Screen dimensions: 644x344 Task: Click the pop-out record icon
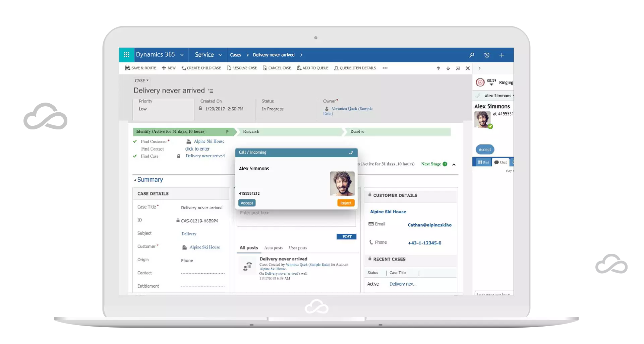click(x=458, y=68)
